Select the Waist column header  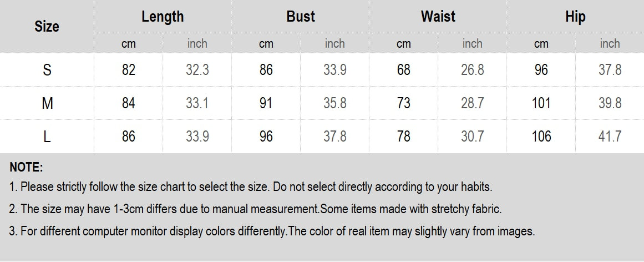point(438,17)
